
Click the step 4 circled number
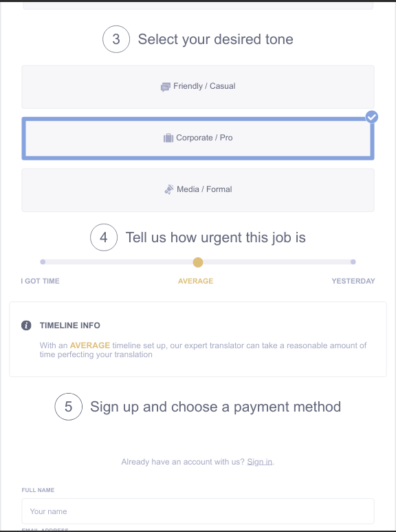[x=104, y=237]
